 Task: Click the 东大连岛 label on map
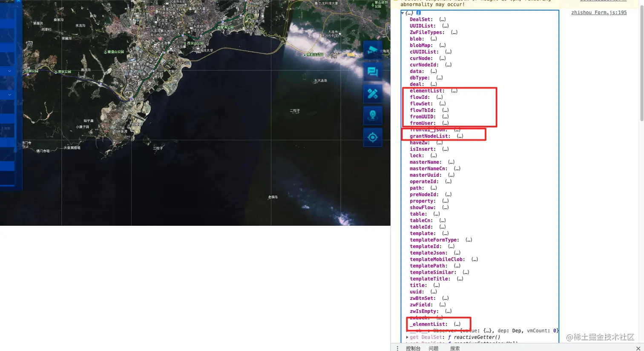tap(321, 81)
